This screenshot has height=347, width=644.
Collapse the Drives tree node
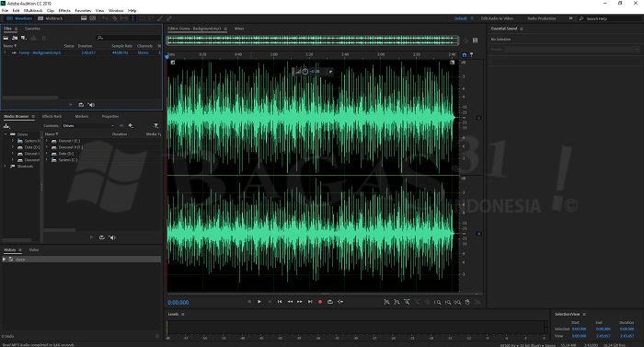click(x=6, y=134)
